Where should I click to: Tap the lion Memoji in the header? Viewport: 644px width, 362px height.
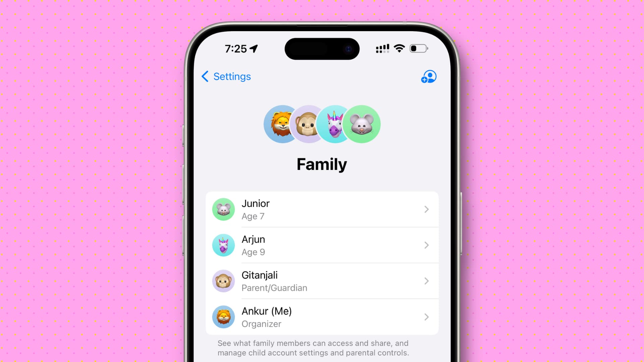(x=279, y=124)
